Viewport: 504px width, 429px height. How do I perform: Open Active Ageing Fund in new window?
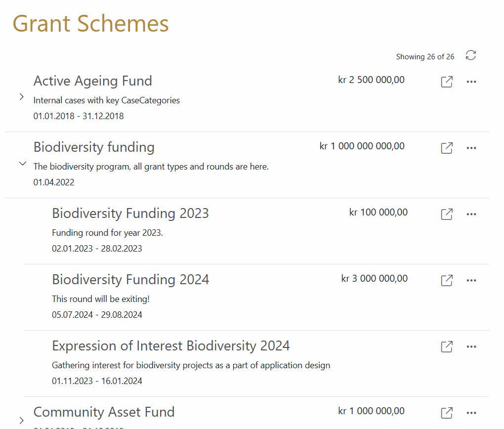point(447,82)
